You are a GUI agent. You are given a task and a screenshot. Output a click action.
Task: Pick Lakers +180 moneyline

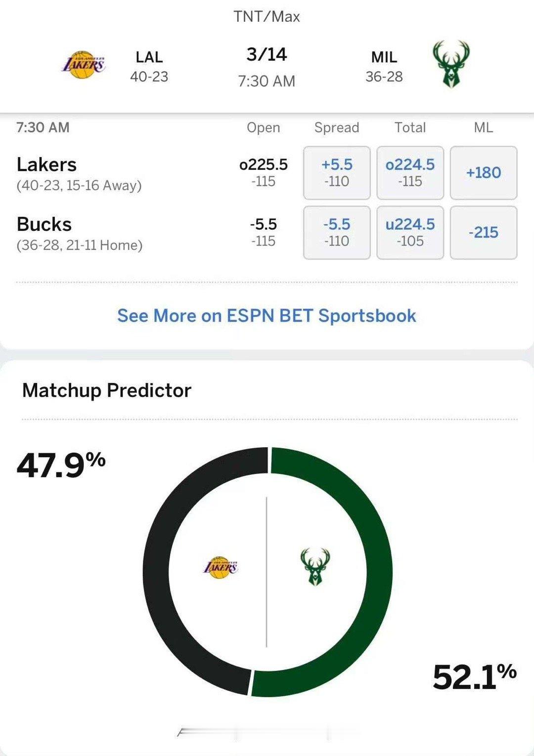484,172
